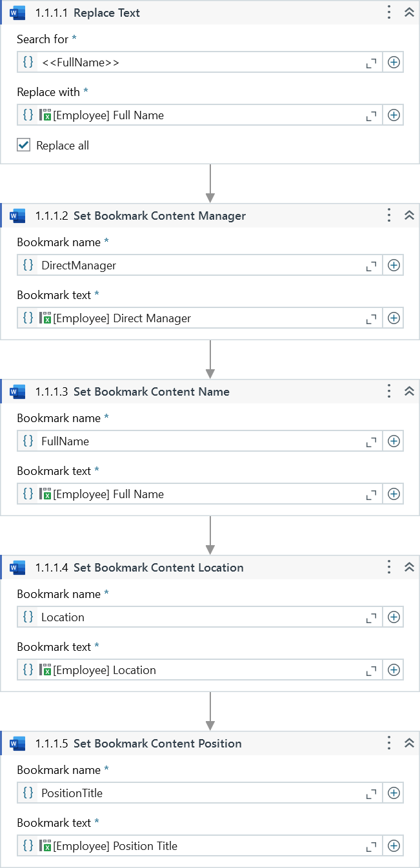Expand editor for <<FullName>> search field

(x=371, y=63)
